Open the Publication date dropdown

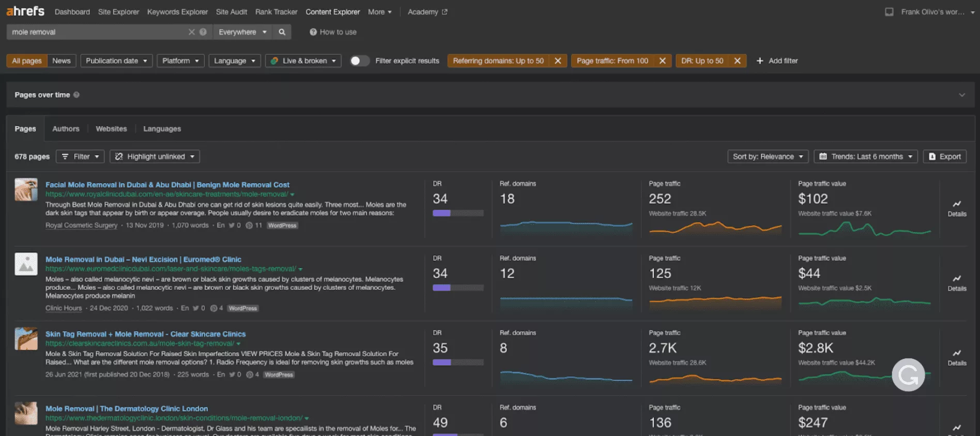tap(116, 61)
